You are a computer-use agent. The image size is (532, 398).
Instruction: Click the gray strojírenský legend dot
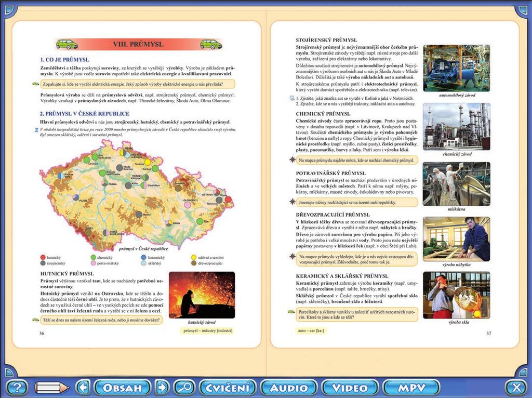(x=43, y=263)
